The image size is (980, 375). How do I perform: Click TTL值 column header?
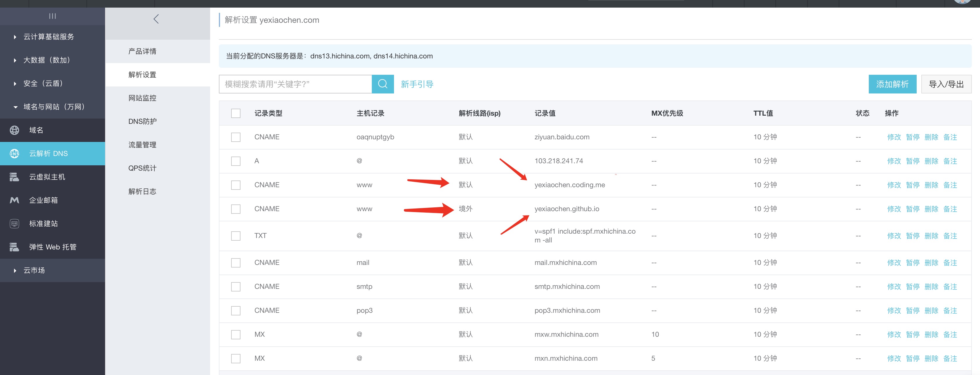click(763, 113)
